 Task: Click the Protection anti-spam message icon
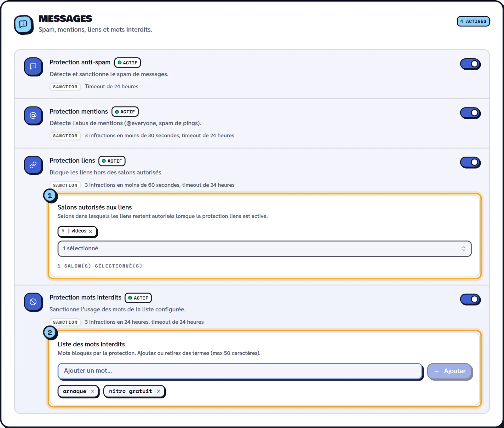click(x=33, y=67)
